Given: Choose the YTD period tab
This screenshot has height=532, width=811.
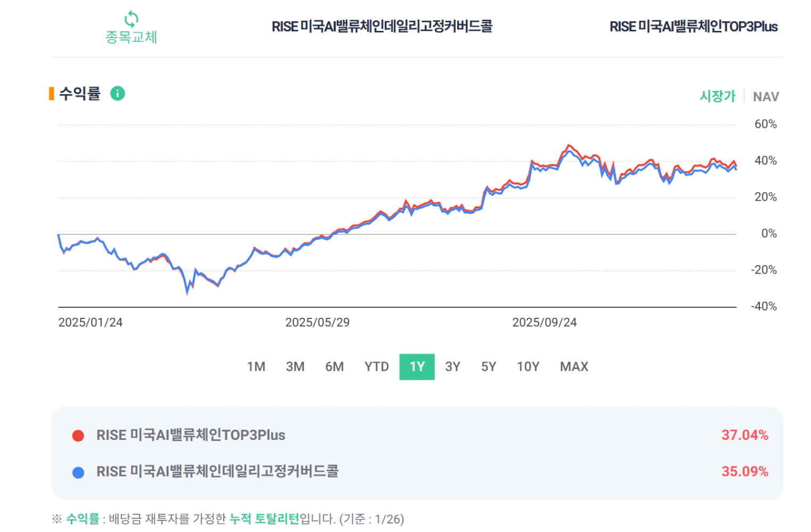Looking at the screenshot, I should [x=376, y=367].
